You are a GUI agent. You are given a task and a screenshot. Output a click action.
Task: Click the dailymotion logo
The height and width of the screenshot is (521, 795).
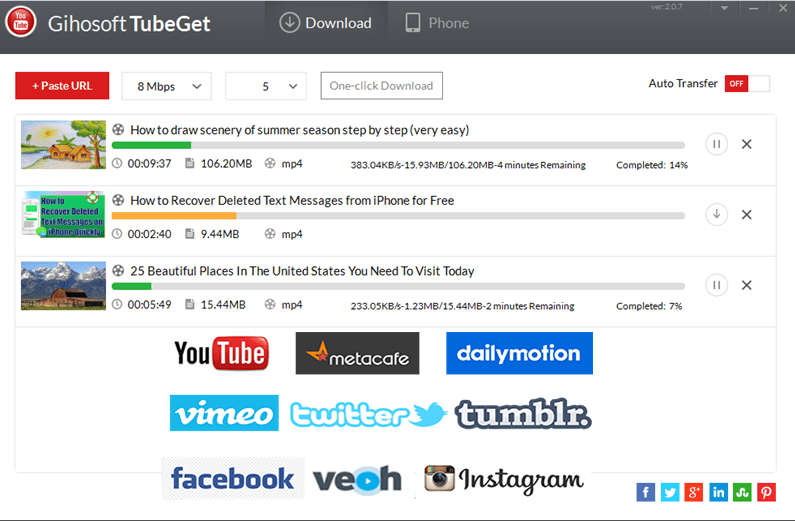519,353
